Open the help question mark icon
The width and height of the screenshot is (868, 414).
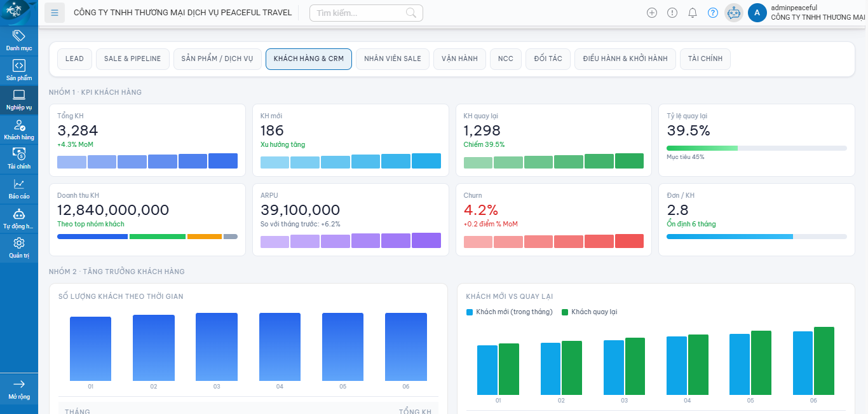(713, 12)
